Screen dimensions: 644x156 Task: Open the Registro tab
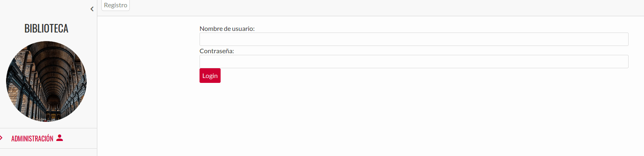[116, 5]
